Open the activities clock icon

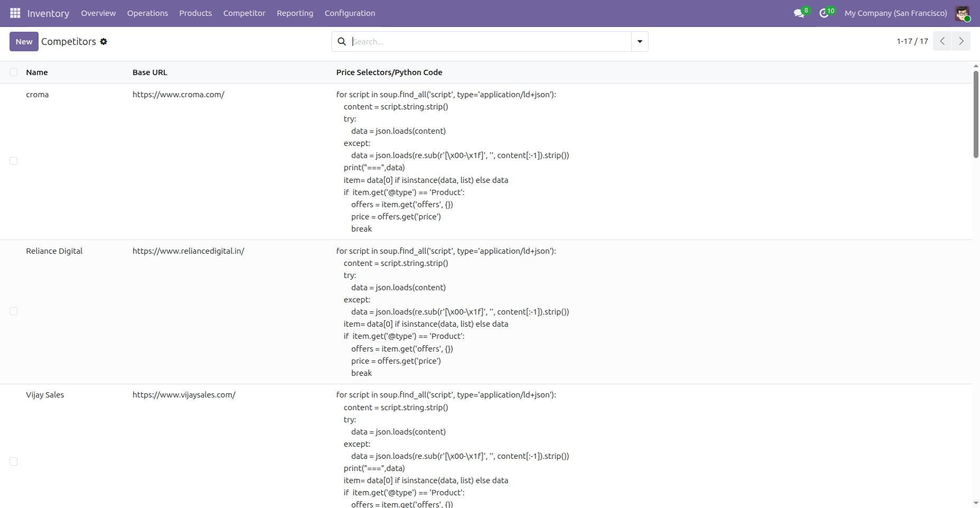pos(824,13)
